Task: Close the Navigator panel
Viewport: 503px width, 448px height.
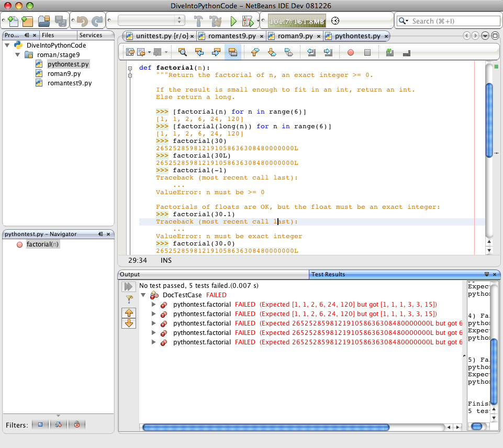Action: pos(108,234)
